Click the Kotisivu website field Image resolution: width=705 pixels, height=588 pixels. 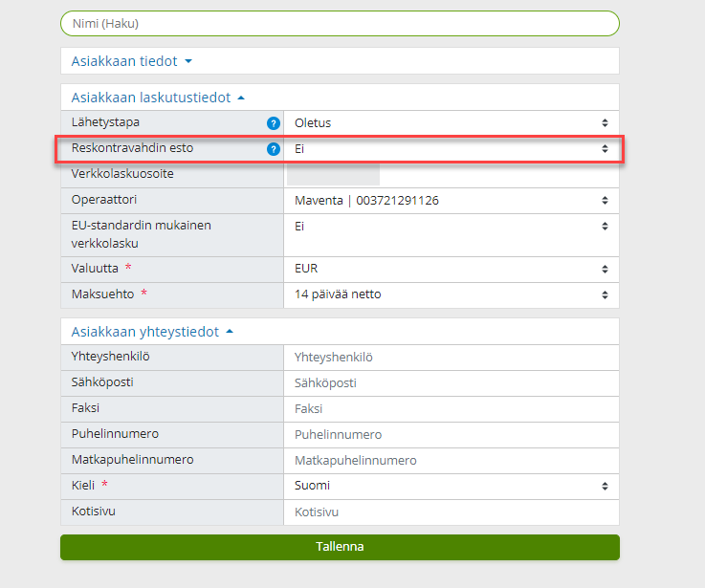tap(451, 512)
